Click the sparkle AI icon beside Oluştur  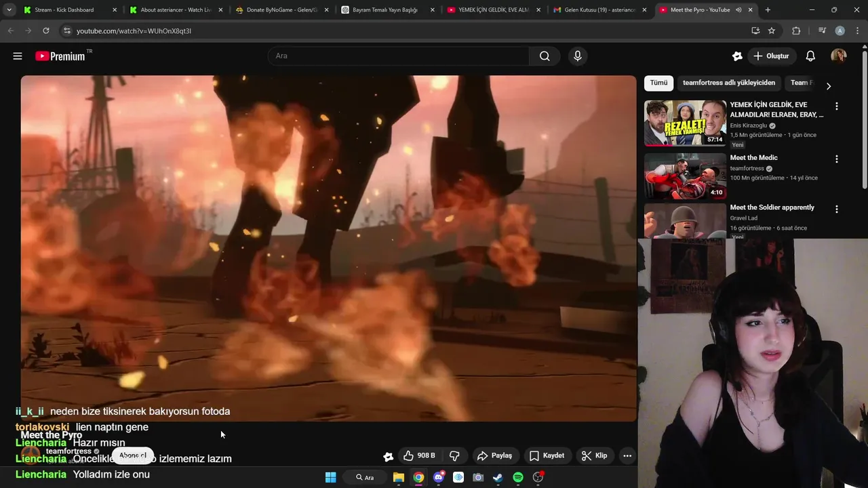(737, 56)
